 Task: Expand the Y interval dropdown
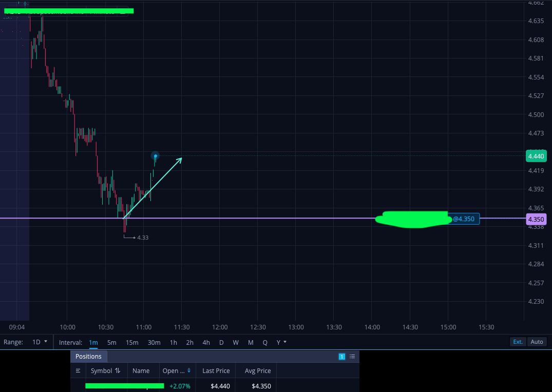281,342
